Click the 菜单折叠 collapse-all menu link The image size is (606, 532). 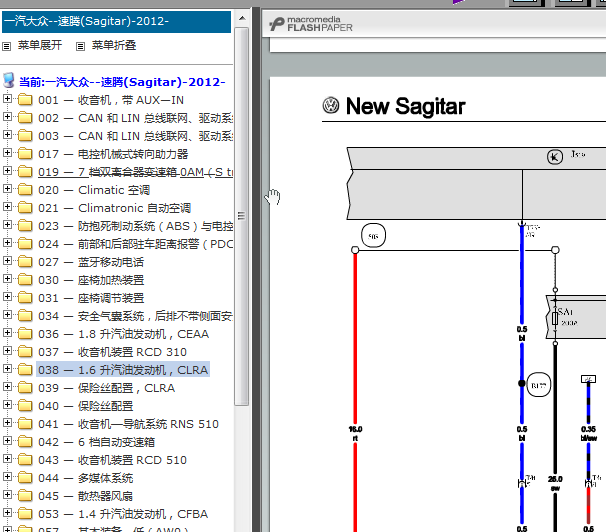click(114, 45)
